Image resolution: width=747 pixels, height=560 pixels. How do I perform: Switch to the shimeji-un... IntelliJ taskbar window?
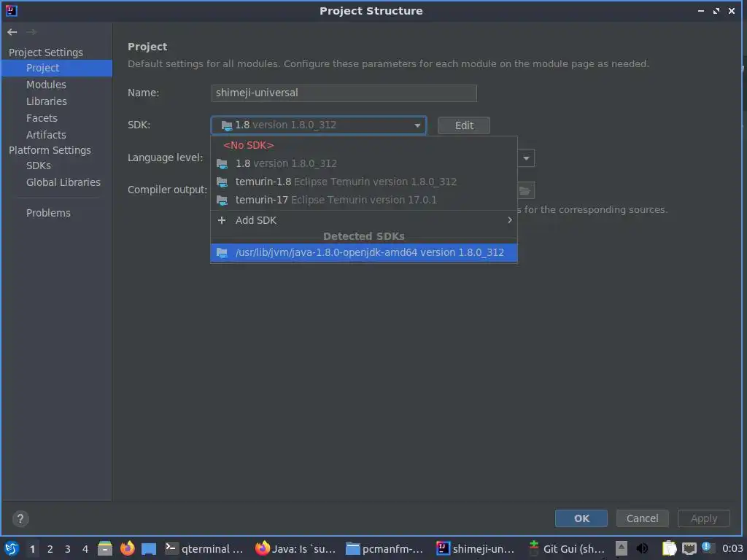[x=476, y=548]
